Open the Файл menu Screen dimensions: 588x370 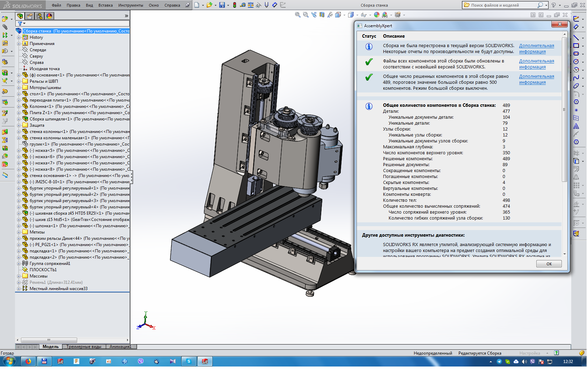pos(56,5)
